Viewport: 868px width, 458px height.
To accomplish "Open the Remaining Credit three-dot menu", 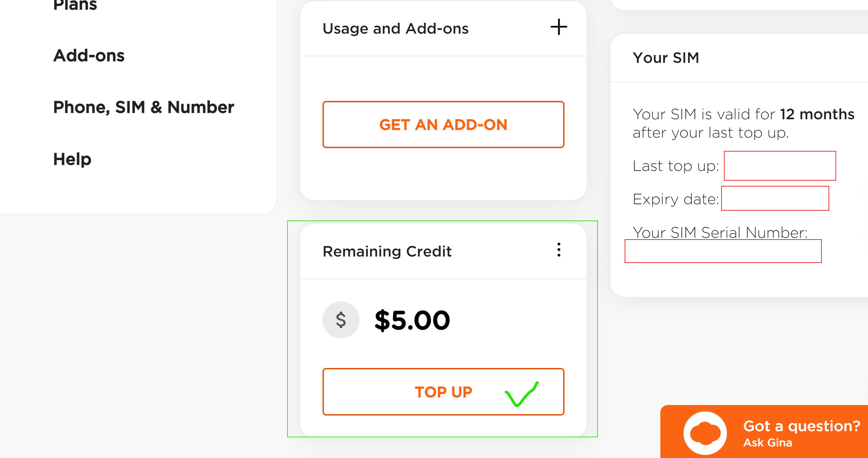I will tap(559, 250).
